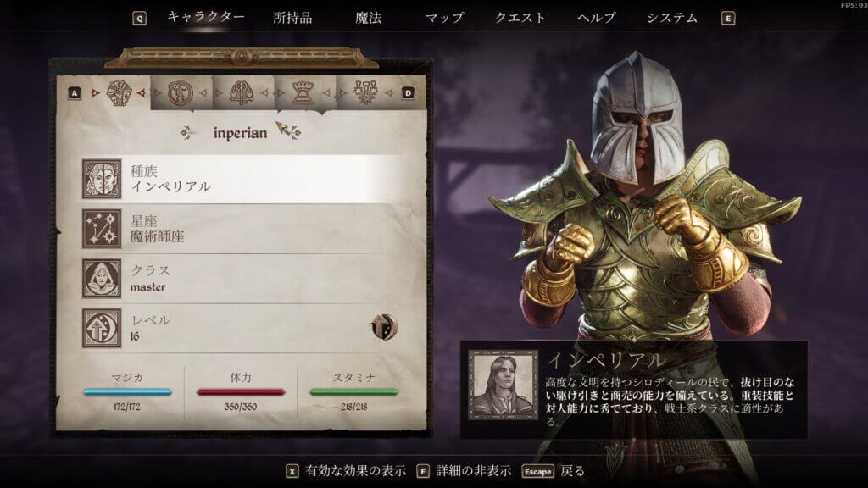The height and width of the screenshot is (488, 868).
Task: Open the third skills sub-tab icon
Action: tap(242, 93)
